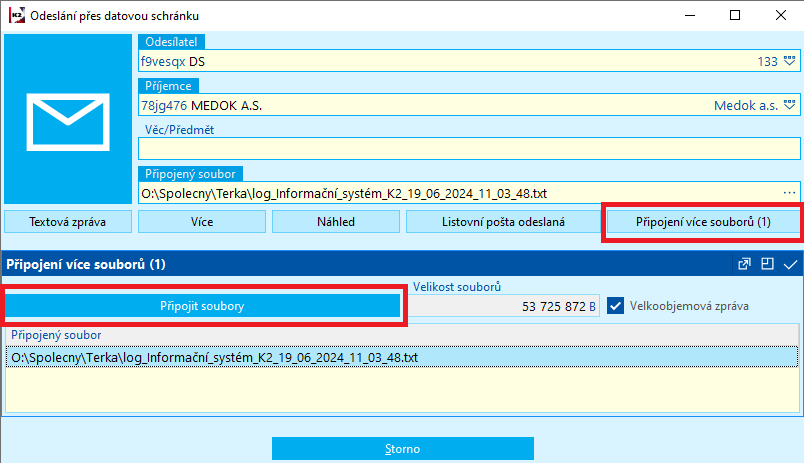Open the Náhled preview button

tap(336, 222)
